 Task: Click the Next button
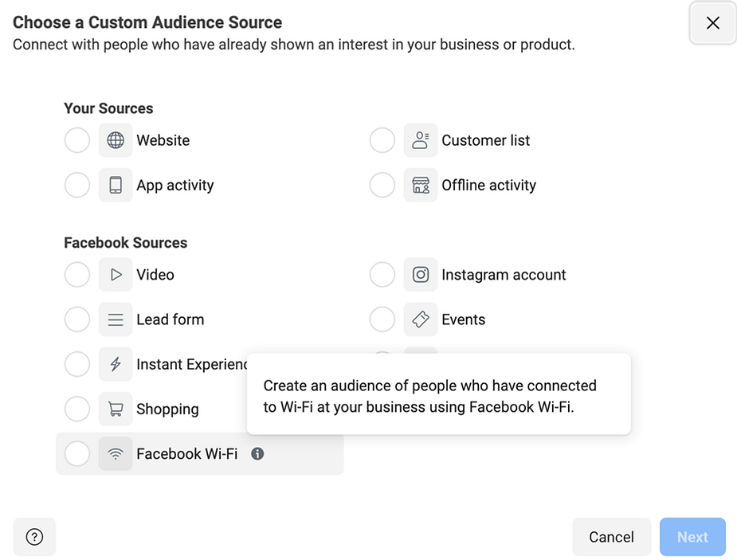pyautogui.click(x=692, y=537)
